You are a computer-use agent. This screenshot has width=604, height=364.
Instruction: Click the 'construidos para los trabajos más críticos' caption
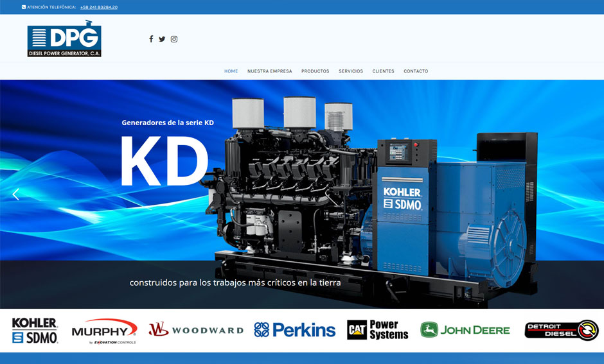tap(235, 282)
